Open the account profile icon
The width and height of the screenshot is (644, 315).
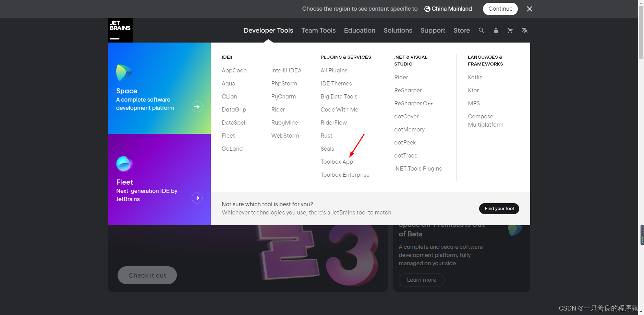496,30
